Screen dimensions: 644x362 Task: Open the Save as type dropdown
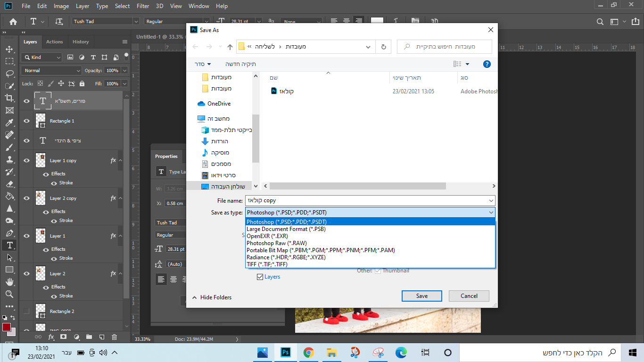click(x=370, y=213)
